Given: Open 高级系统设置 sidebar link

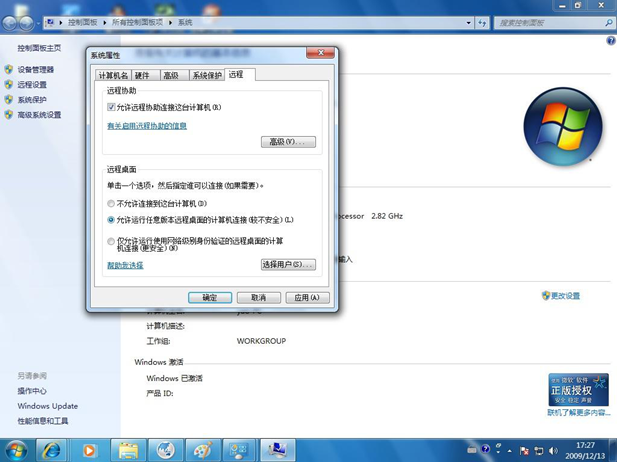Looking at the screenshot, I should (x=39, y=115).
